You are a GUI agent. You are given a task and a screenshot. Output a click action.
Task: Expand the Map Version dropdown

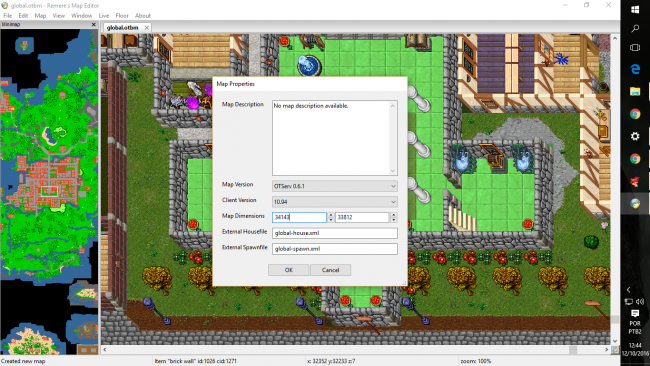coord(335,186)
